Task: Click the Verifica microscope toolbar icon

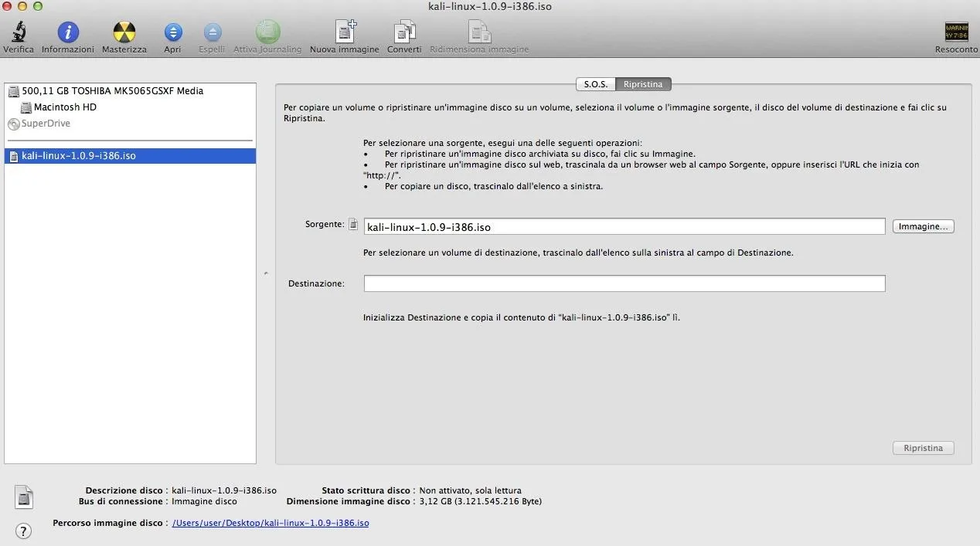Action: point(19,32)
